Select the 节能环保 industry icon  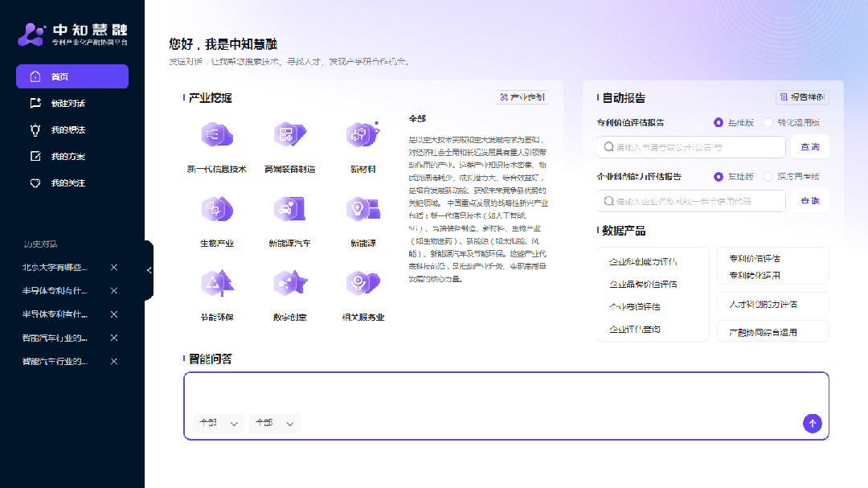[x=216, y=283]
